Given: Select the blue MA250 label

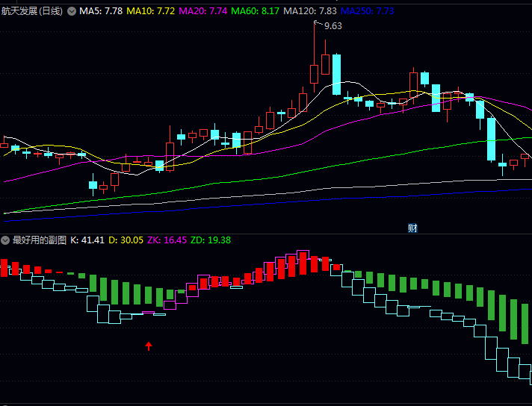Looking at the screenshot, I should point(367,11).
